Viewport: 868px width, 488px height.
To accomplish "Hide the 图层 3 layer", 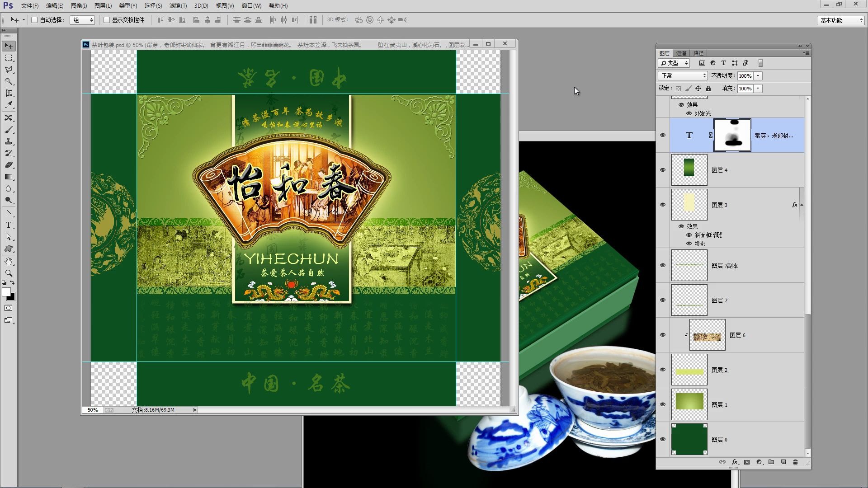I will (x=663, y=205).
